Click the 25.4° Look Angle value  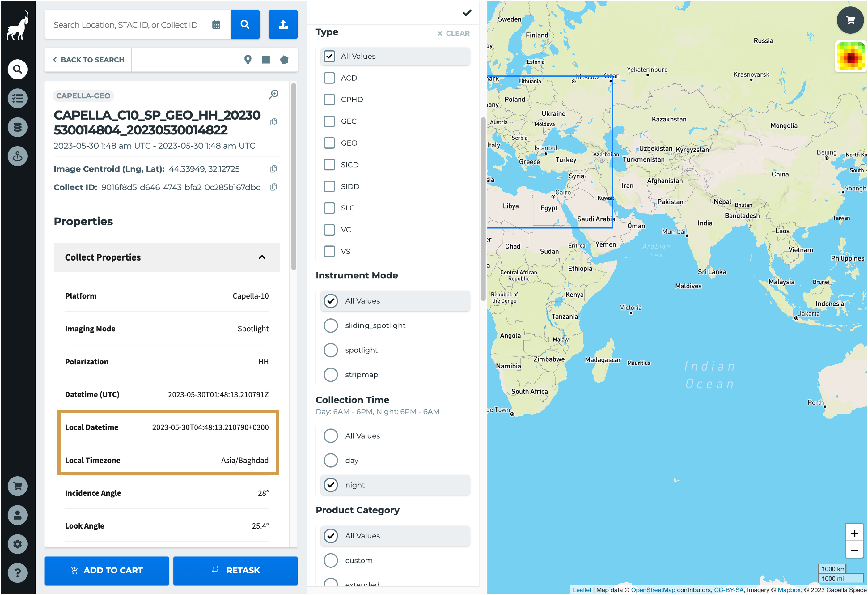(x=260, y=526)
